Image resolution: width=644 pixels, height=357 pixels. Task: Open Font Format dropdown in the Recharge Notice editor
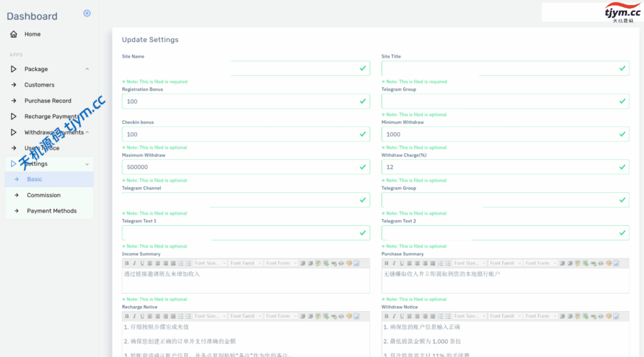coord(280,316)
